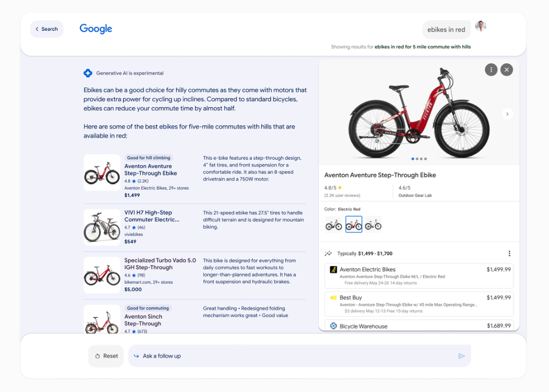Select the Electric Red color swatch

coord(353,224)
